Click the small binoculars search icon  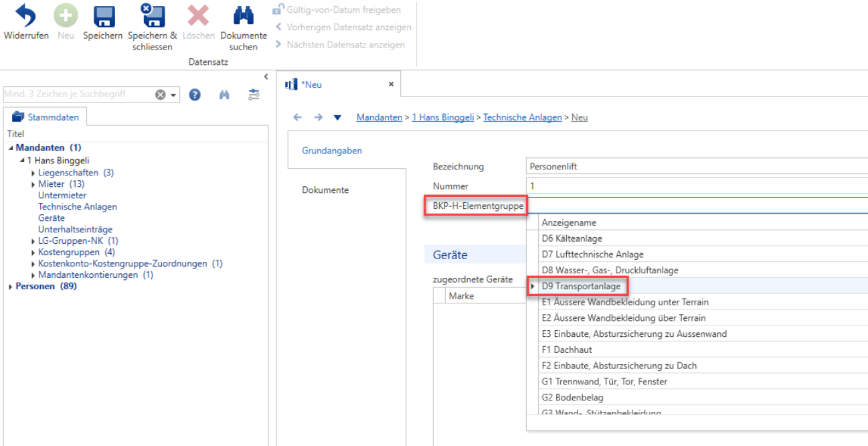point(225,94)
